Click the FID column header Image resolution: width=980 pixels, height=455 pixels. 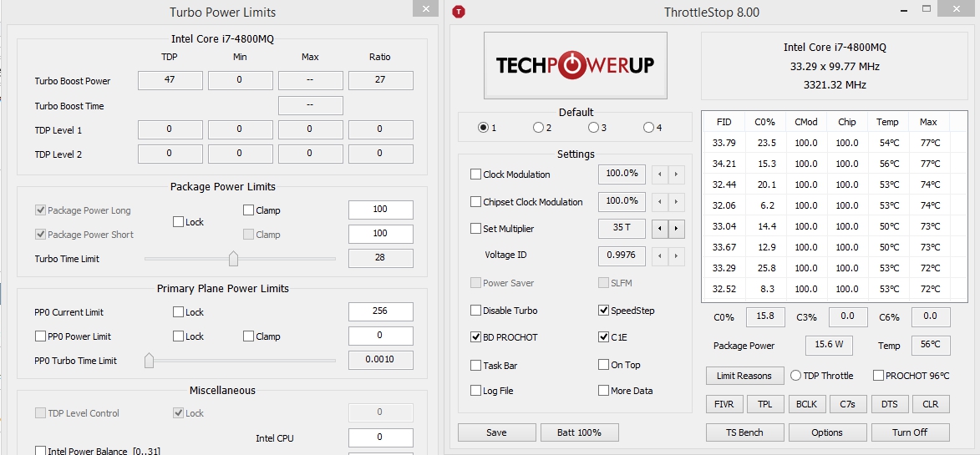(724, 123)
